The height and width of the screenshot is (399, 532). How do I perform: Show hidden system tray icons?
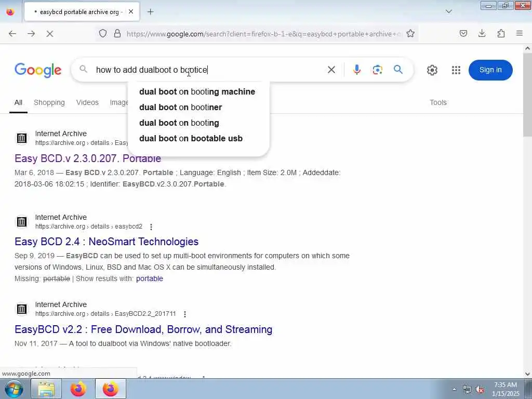click(454, 389)
